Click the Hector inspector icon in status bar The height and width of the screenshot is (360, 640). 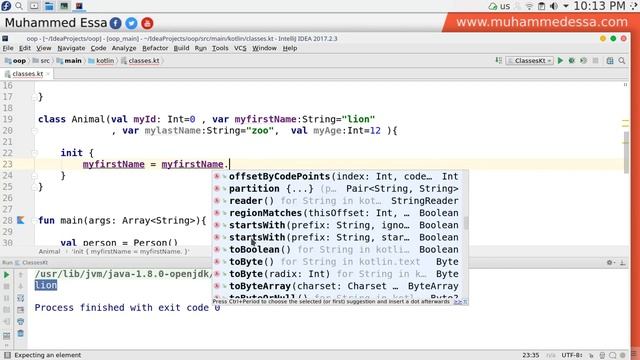click(602, 355)
